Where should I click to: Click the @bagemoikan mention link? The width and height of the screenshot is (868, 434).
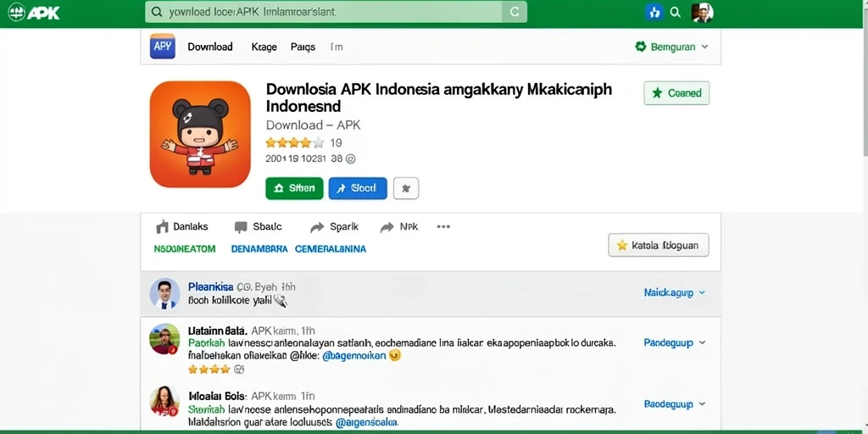[x=353, y=356]
